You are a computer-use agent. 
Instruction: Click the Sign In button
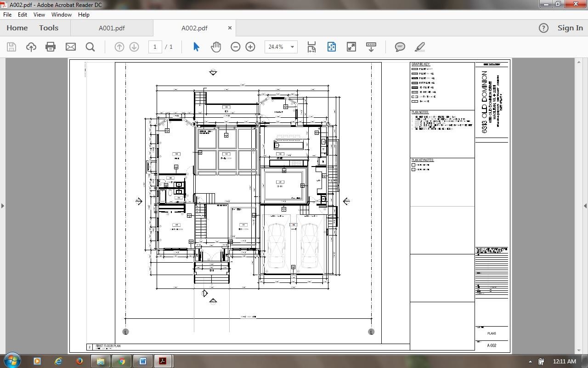(x=570, y=28)
